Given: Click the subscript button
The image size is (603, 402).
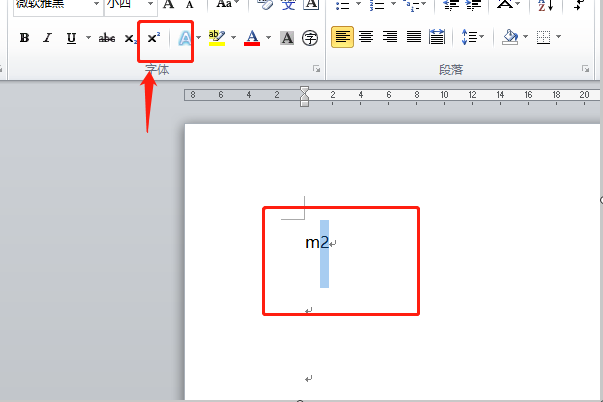Looking at the screenshot, I should (x=131, y=38).
